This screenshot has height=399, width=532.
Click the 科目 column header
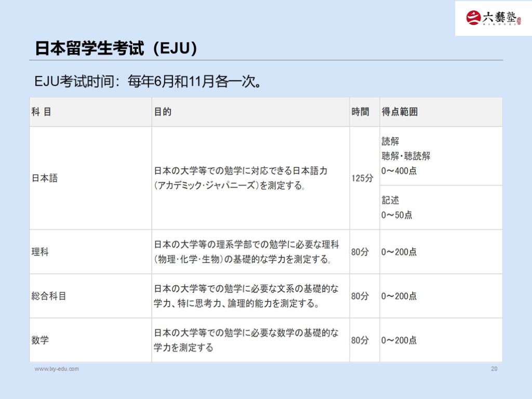point(42,112)
